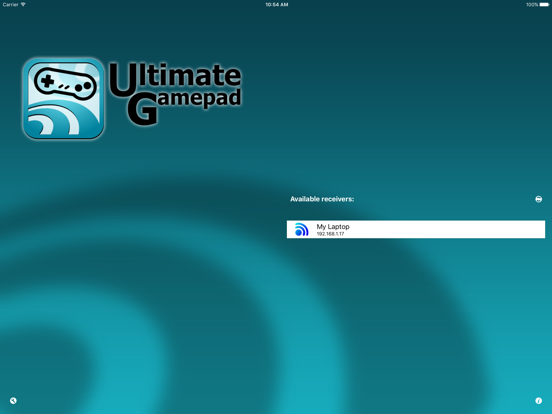Open settings with the wrench icon
The height and width of the screenshot is (414, 552).
click(x=13, y=401)
